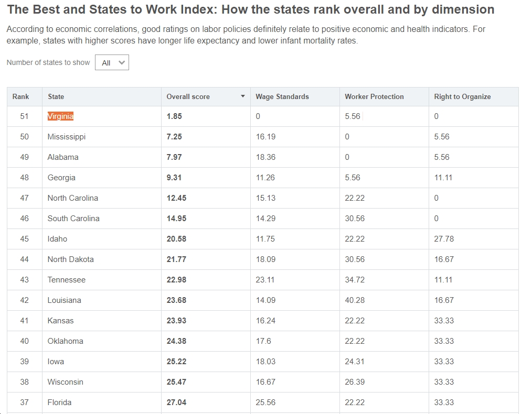Image resolution: width=532 pixels, height=414 pixels.
Task: Click Alabama's overall score 7.97
Action: pos(174,157)
